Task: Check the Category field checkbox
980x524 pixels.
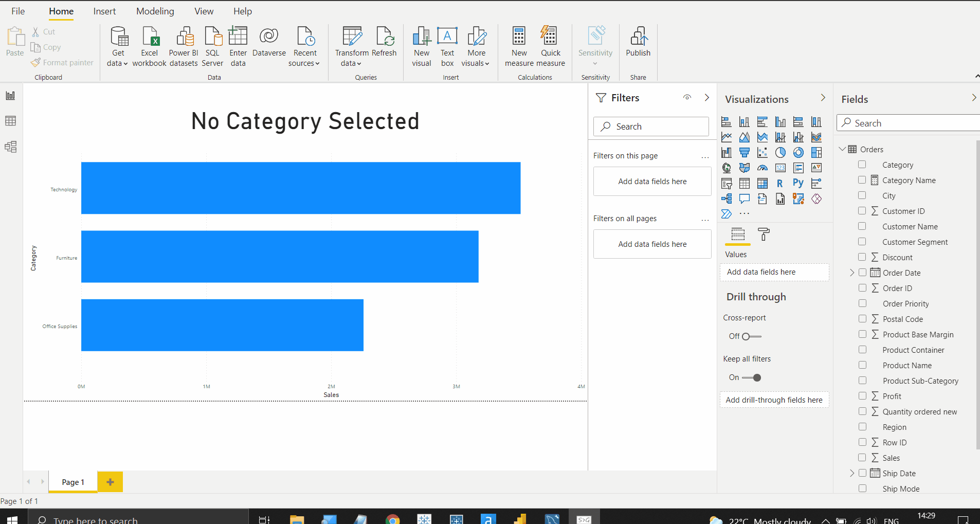Action: pyautogui.click(x=862, y=165)
